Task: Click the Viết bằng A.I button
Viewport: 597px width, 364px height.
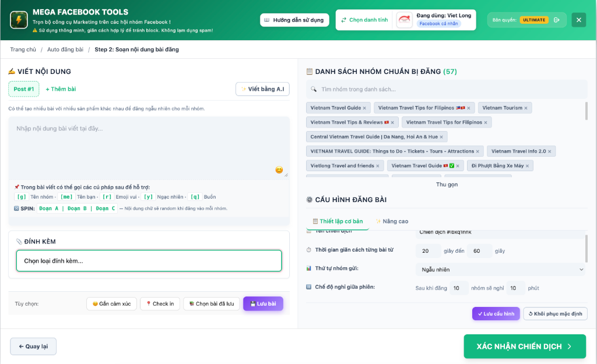Action: pos(262,89)
